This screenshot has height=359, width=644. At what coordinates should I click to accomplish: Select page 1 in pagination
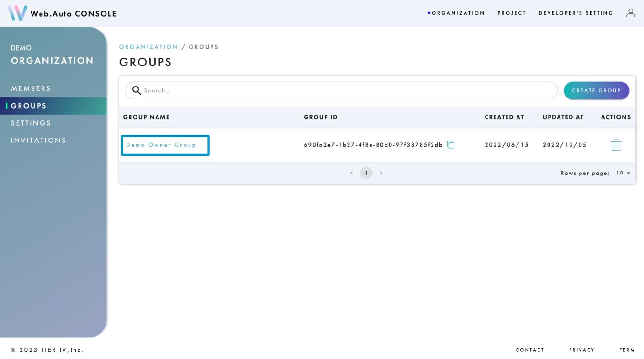tap(366, 173)
